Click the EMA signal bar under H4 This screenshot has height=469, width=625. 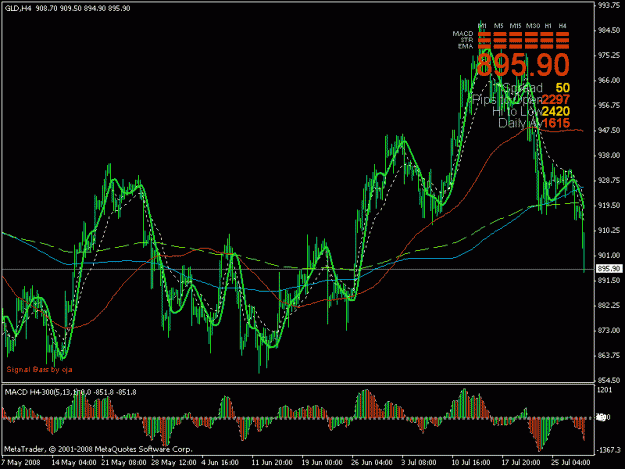pos(563,47)
